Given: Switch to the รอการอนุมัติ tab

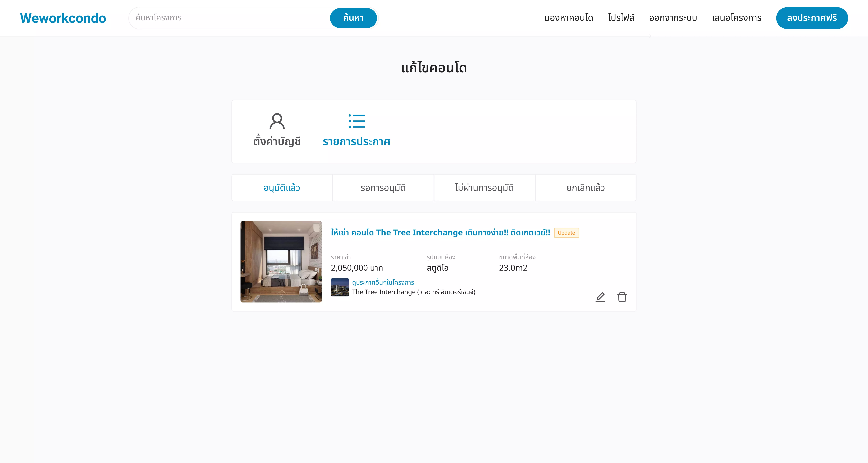Looking at the screenshot, I should [x=383, y=188].
